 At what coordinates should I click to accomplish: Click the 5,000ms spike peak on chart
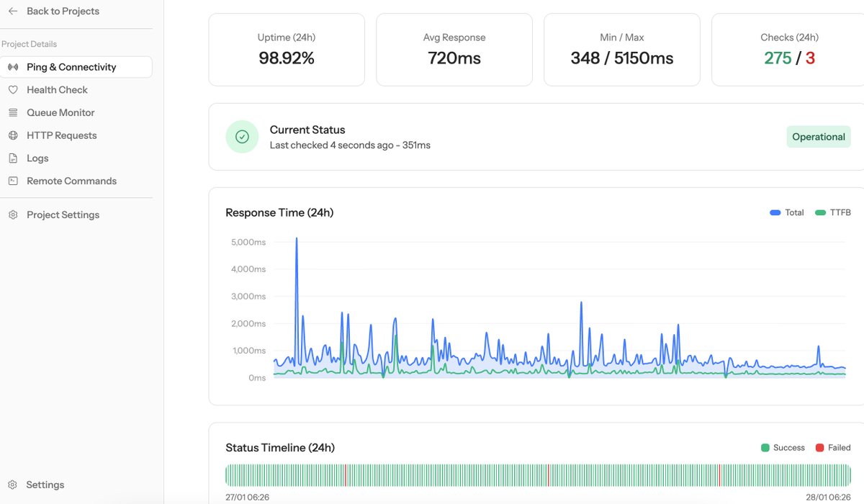point(297,239)
